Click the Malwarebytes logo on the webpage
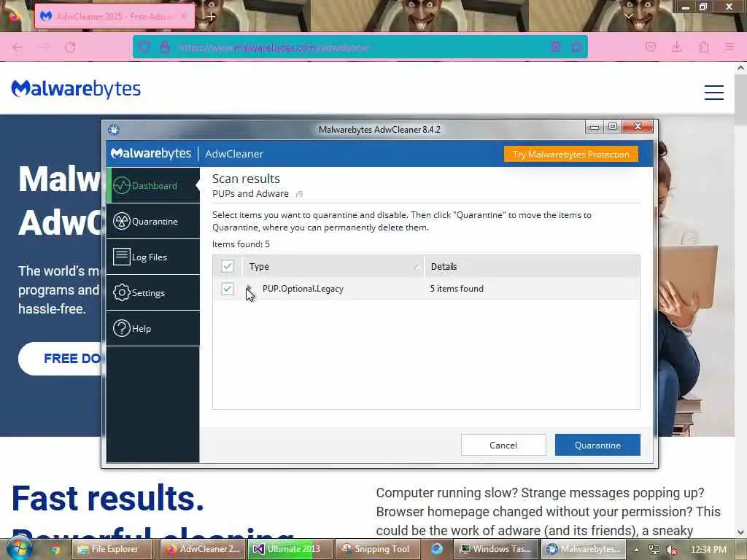 [x=76, y=88]
